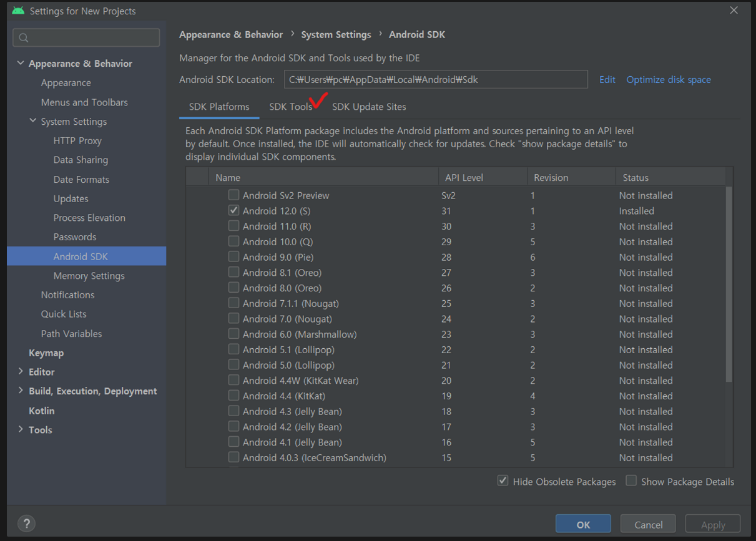Click the settings search input field
The image size is (756, 541).
[x=86, y=37]
